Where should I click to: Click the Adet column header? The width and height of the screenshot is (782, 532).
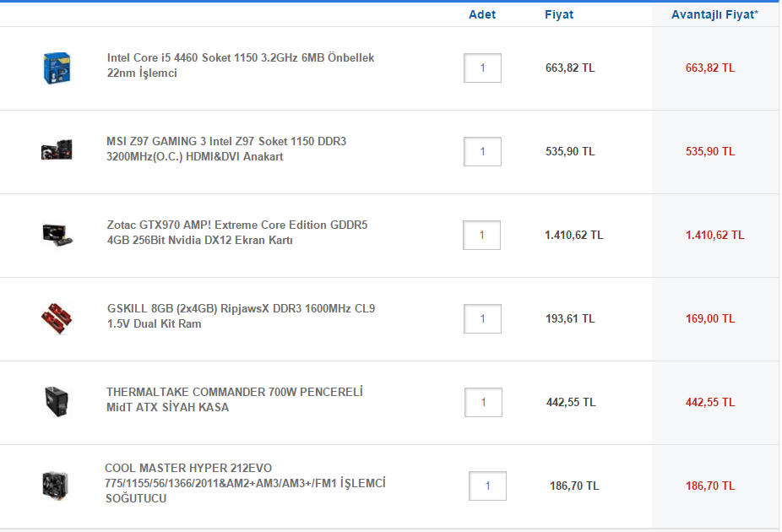coord(481,14)
